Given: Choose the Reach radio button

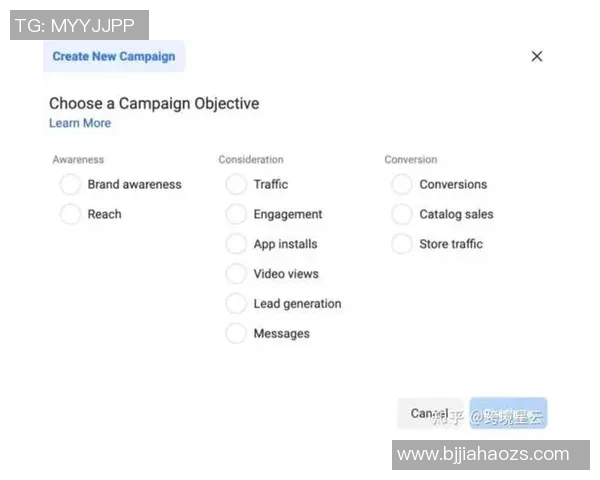Looking at the screenshot, I should click(x=70, y=214).
